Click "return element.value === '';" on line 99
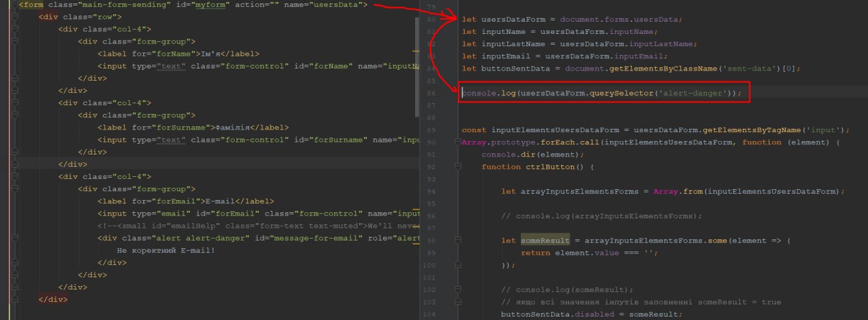Viewport: 868px width, 320px height. (x=590, y=252)
